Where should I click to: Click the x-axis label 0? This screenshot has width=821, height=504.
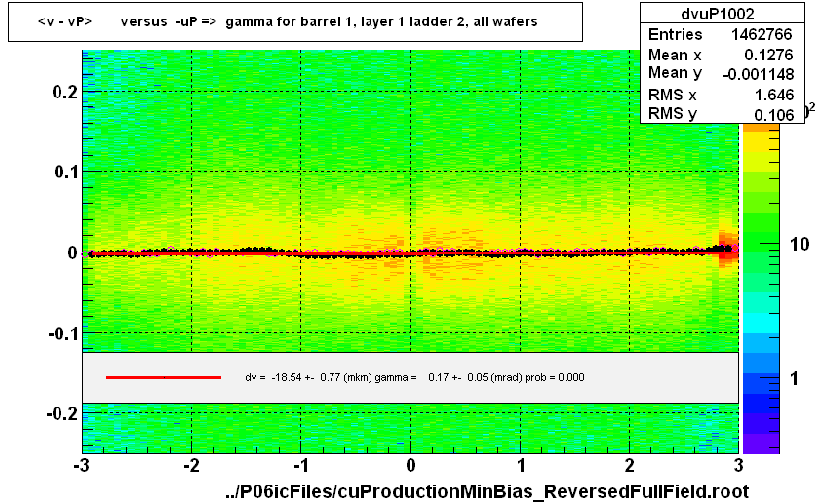pos(411,465)
